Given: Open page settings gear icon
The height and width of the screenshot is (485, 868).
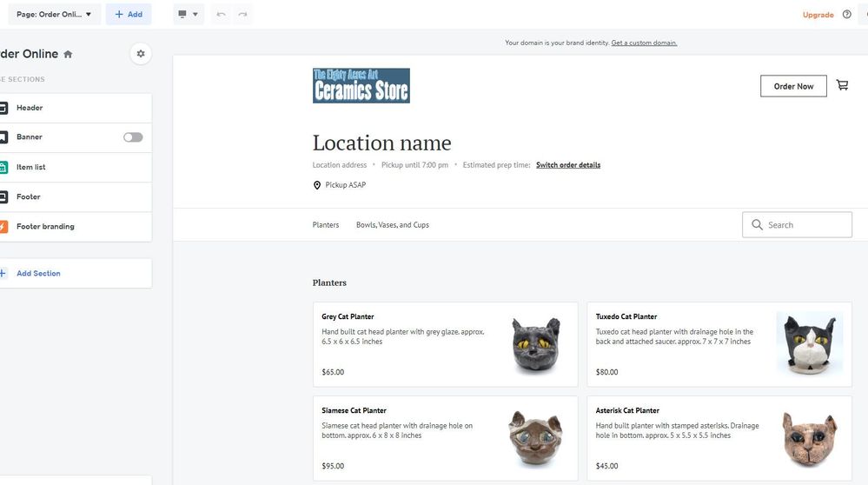Looking at the screenshot, I should click(x=141, y=54).
